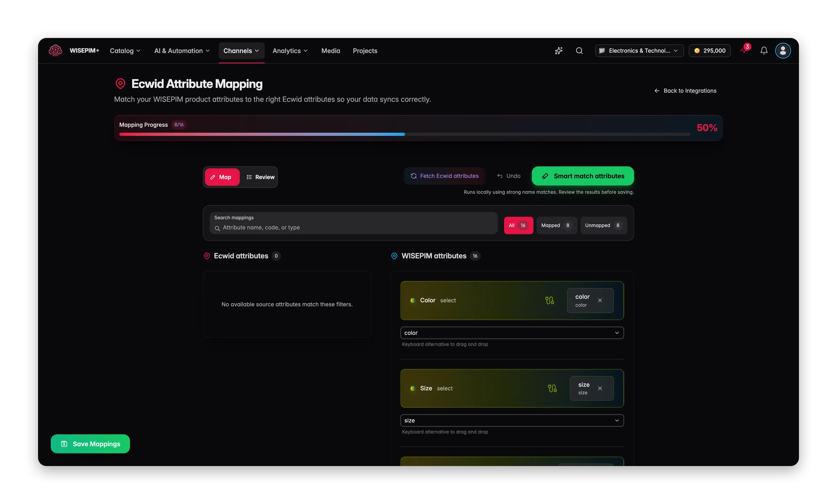Open the notifications bell

coord(764,51)
